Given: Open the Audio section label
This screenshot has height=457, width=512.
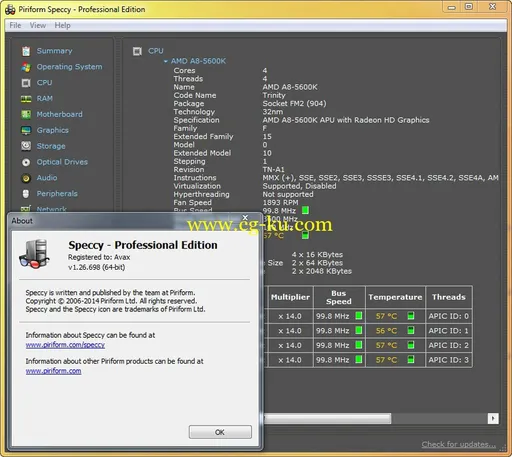Looking at the screenshot, I should [x=47, y=178].
